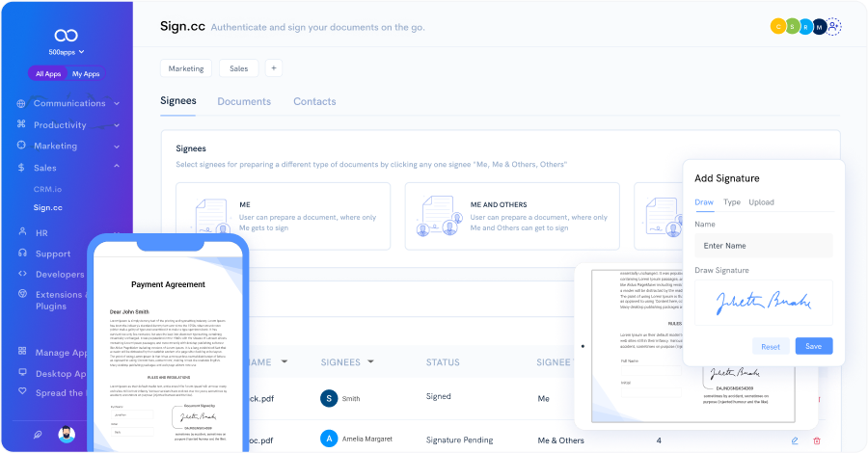Click the Marketing sidebar icon
The height and width of the screenshot is (453, 868).
point(21,145)
